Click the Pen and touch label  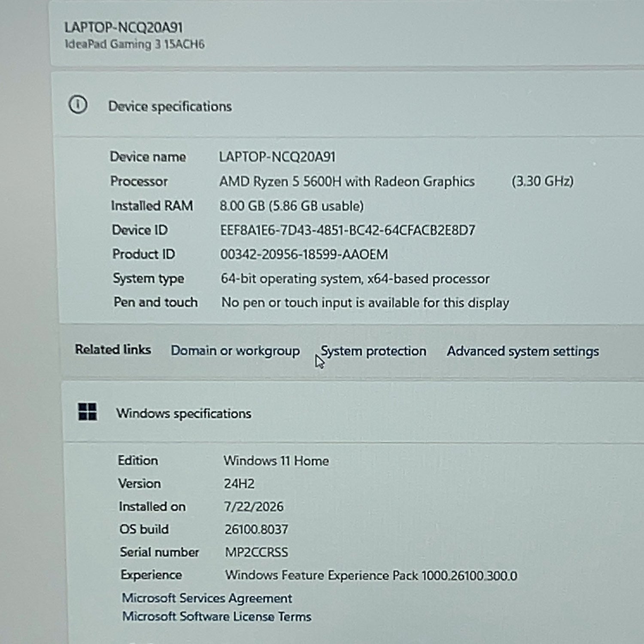155,302
